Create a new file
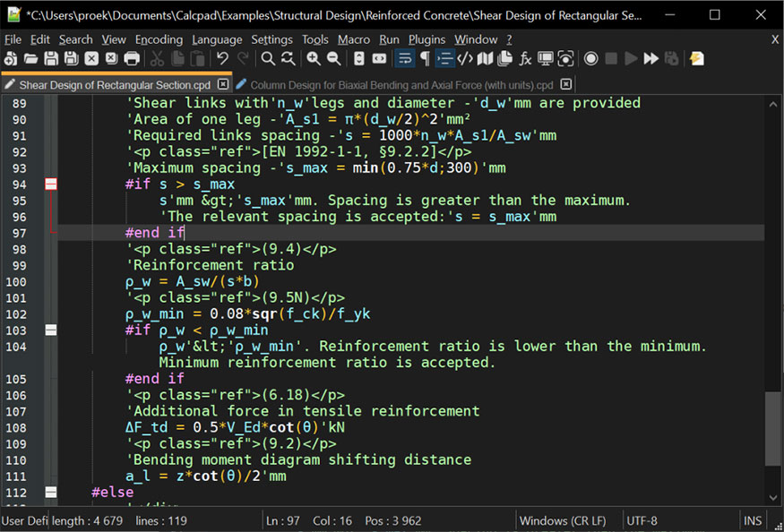Viewport: 784px width, 532px height. click(x=10, y=58)
